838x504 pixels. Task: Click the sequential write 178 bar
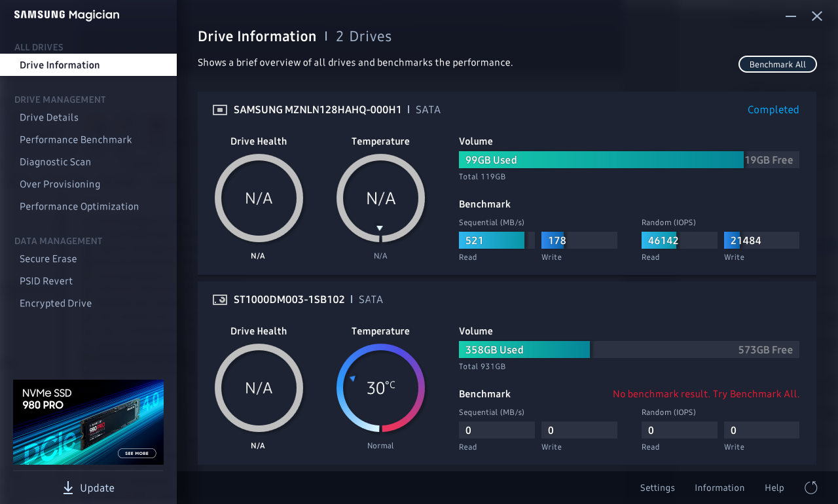point(579,240)
